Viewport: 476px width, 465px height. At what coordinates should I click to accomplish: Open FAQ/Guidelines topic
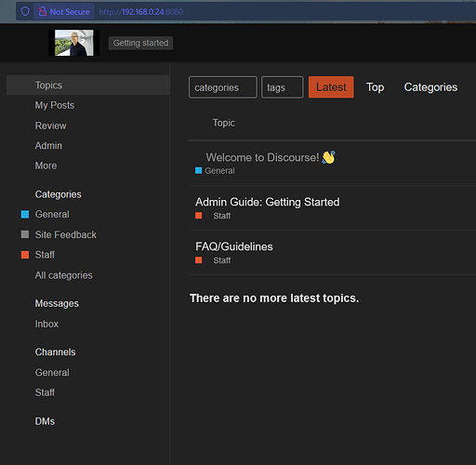234,246
